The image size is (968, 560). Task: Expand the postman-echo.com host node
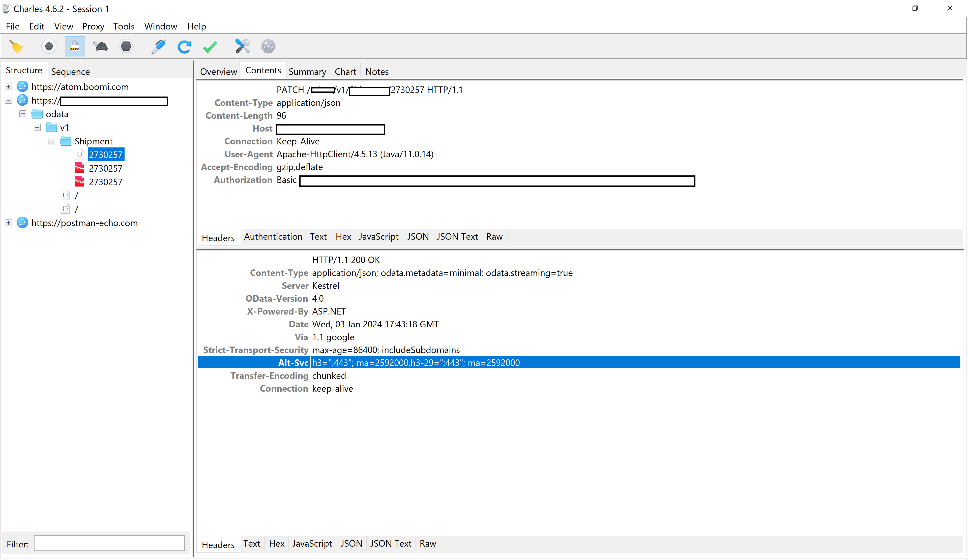click(x=9, y=223)
